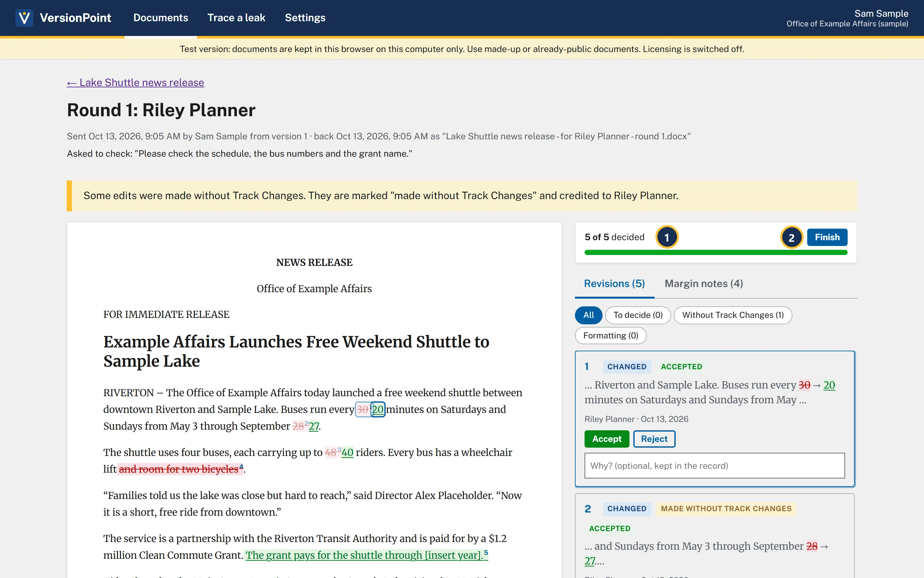The height and width of the screenshot is (578, 924).
Task: Click the ACCEPTED status on revision 1
Action: point(681,367)
